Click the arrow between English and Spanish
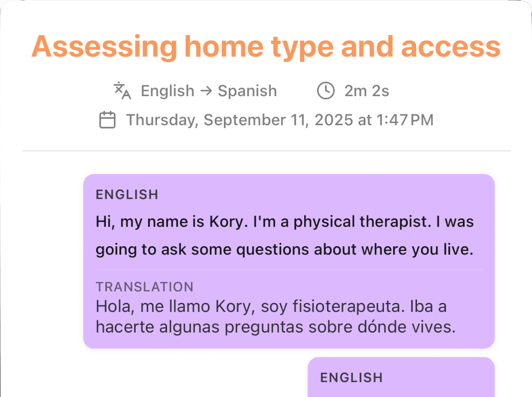This screenshot has height=397, width=532. tap(206, 91)
